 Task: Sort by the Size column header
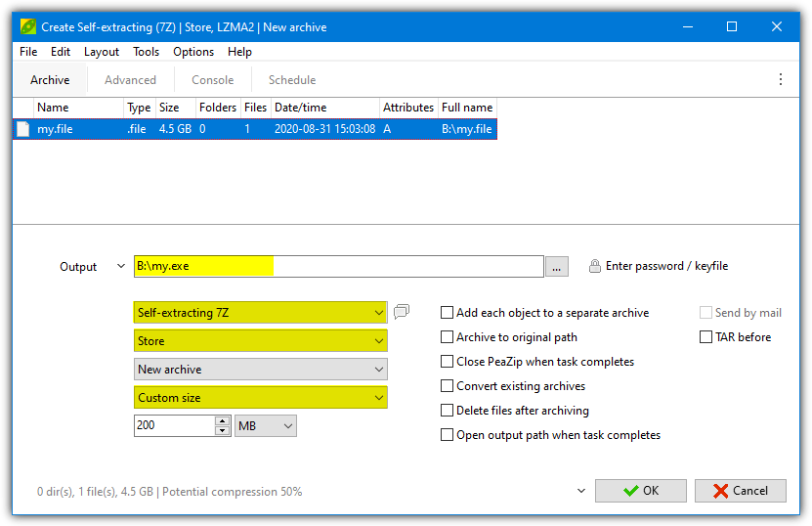[175, 108]
